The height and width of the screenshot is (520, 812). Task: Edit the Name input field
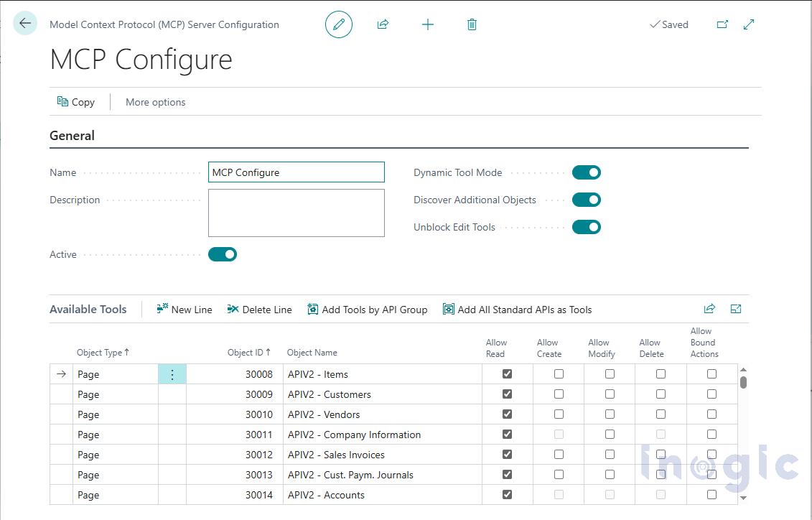click(297, 172)
